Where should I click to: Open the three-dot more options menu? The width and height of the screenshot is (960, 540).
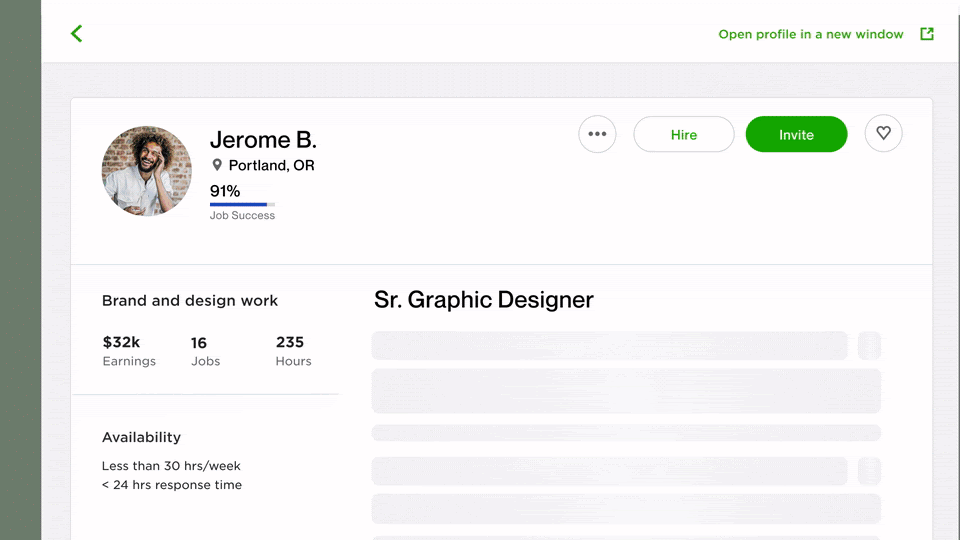coord(597,134)
